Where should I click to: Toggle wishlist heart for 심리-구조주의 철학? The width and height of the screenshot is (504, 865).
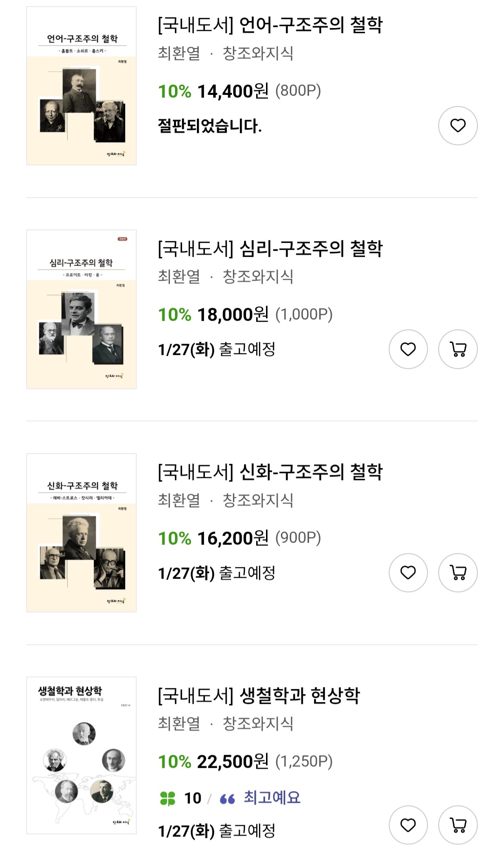(x=408, y=349)
